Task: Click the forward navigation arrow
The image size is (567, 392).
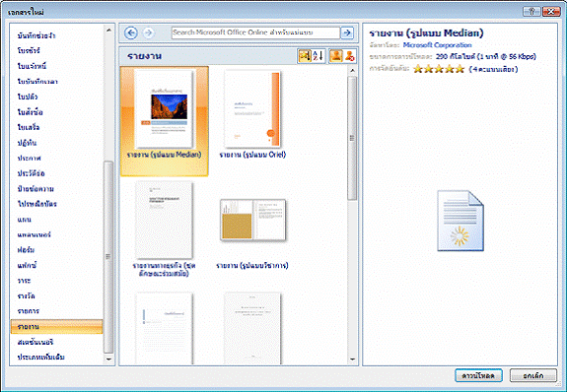Action: (148, 33)
